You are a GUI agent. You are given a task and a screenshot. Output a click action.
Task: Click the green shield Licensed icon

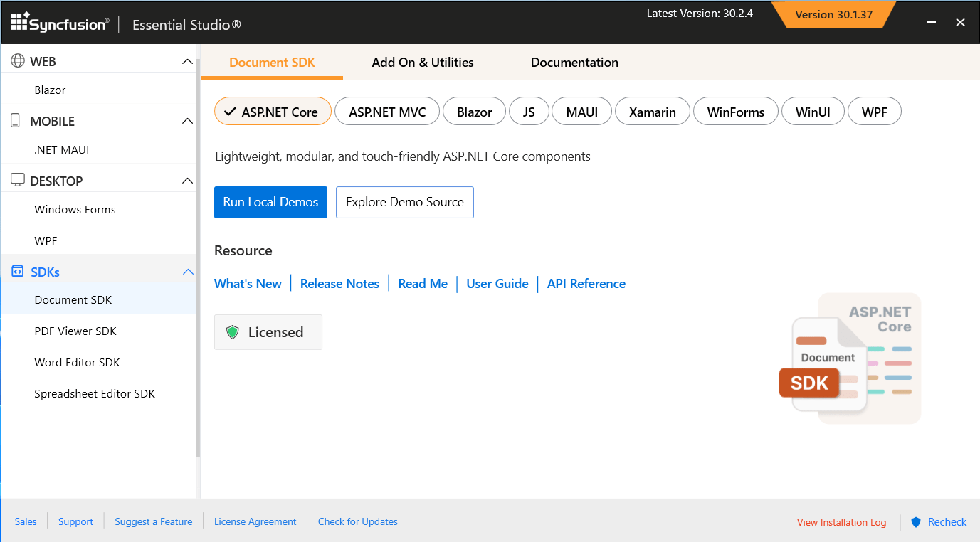pos(233,331)
